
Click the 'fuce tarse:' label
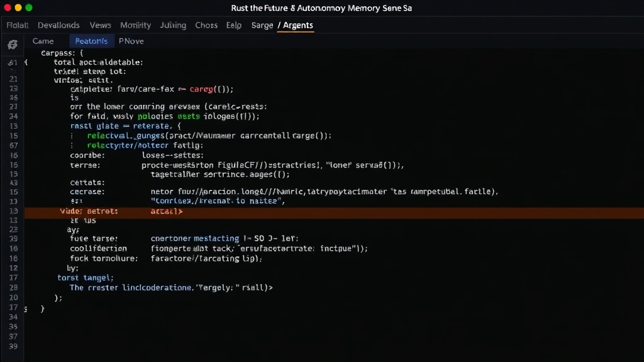click(94, 238)
